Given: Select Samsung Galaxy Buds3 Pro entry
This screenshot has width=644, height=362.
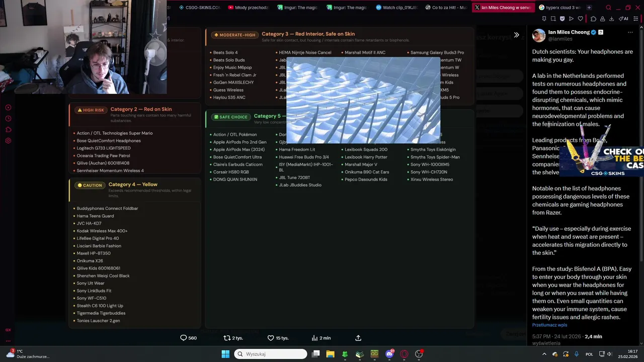Looking at the screenshot, I should [x=437, y=53].
